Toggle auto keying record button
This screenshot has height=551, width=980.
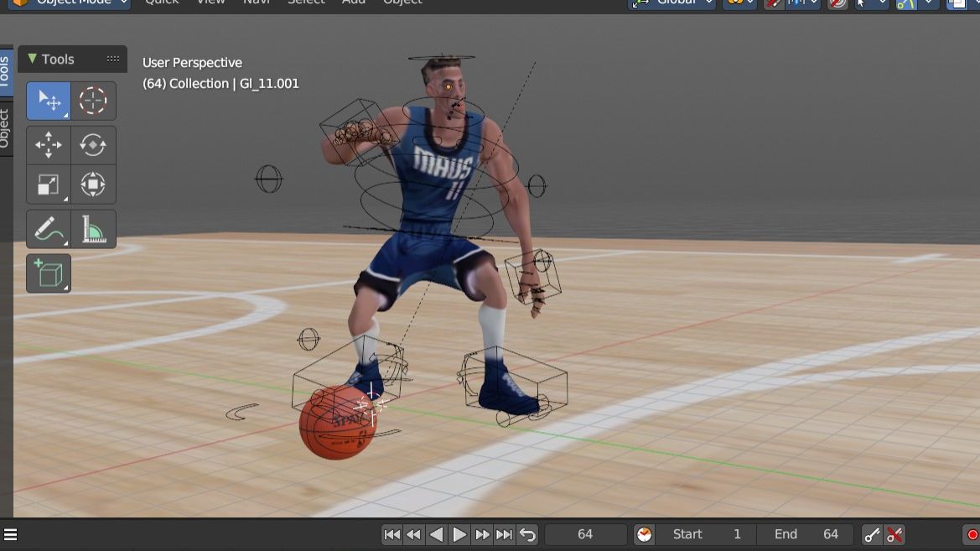point(972,534)
